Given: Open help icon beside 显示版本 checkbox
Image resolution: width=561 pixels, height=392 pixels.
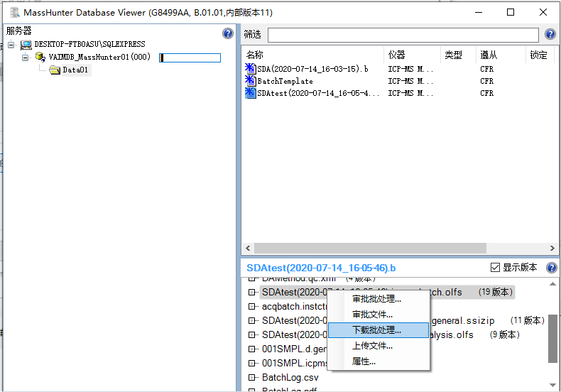Looking at the screenshot, I should pos(552,268).
